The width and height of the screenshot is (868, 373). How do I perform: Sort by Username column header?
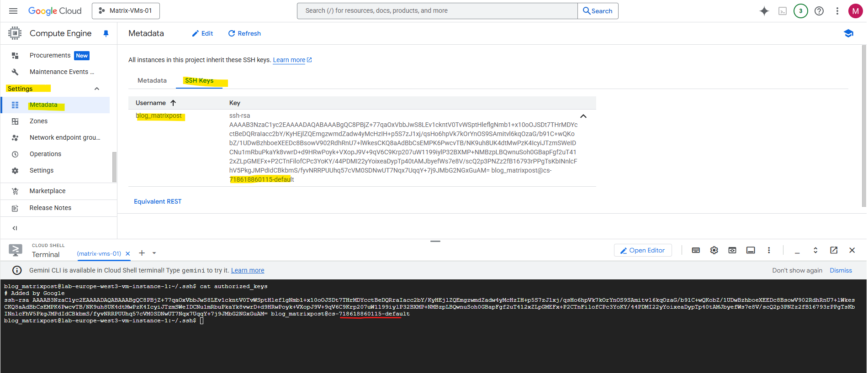[156, 103]
